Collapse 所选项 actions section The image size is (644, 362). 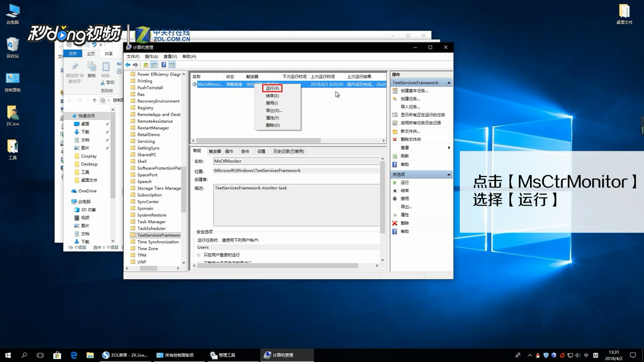448,174
